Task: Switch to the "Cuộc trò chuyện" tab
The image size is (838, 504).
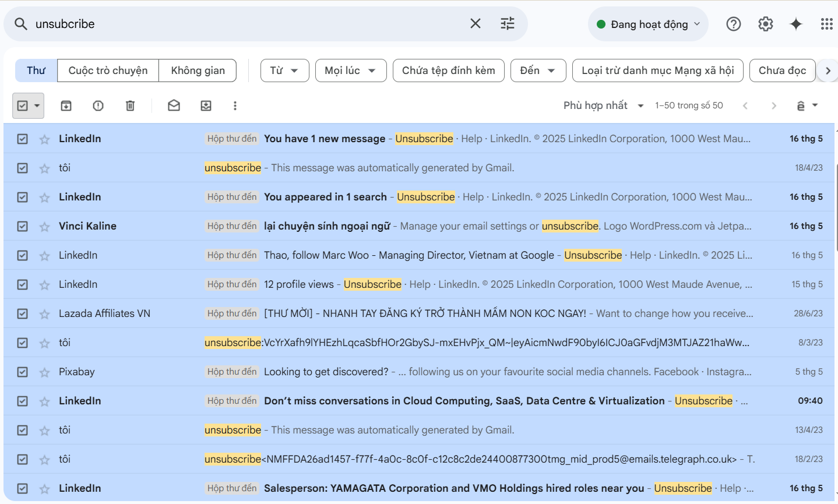Action: (108, 71)
